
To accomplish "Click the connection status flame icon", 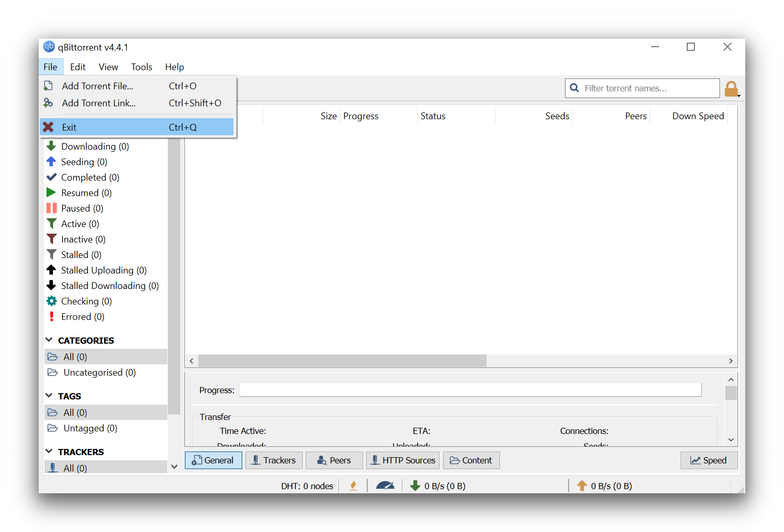I will [353, 486].
